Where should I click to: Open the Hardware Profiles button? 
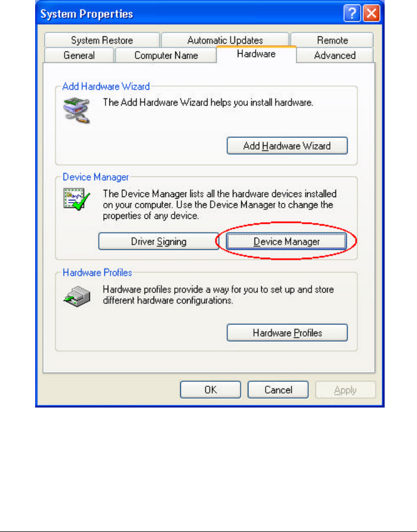[x=287, y=333]
